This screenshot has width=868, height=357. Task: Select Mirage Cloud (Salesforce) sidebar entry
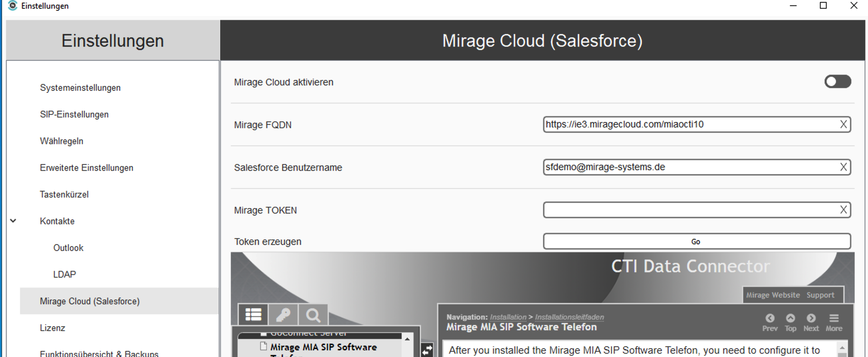119,301
